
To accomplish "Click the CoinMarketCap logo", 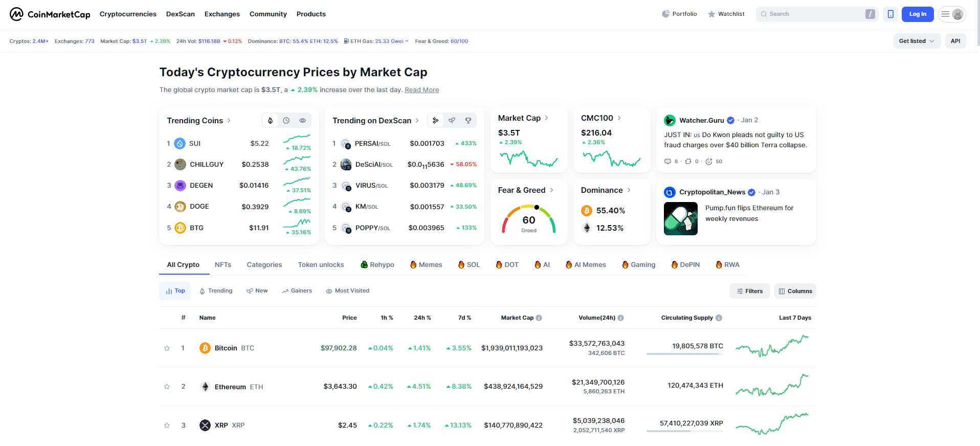I will (50, 14).
